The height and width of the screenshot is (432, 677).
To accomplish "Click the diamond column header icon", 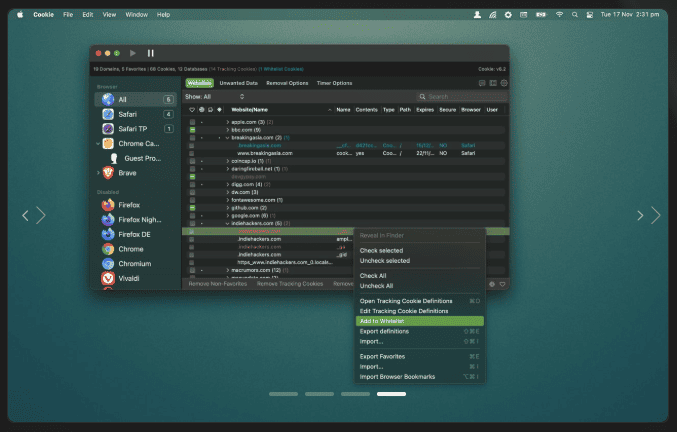I will pyautogui.click(x=219, y=110).
